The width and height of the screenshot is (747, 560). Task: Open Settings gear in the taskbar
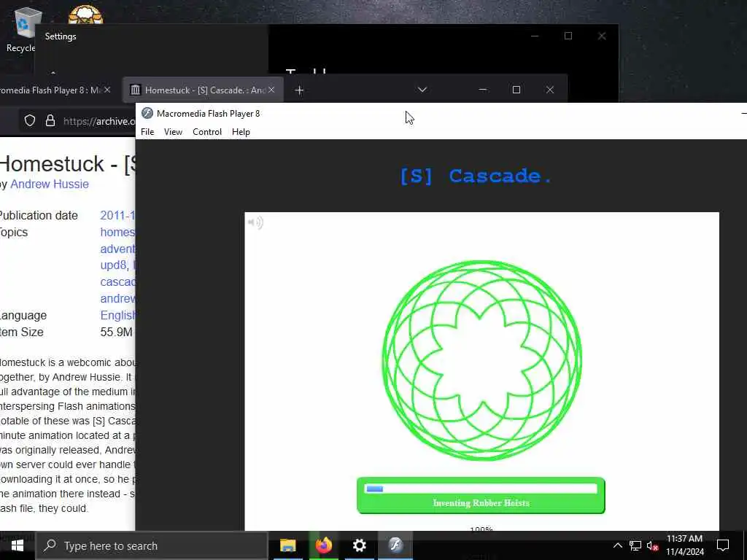tap(359, 545)
